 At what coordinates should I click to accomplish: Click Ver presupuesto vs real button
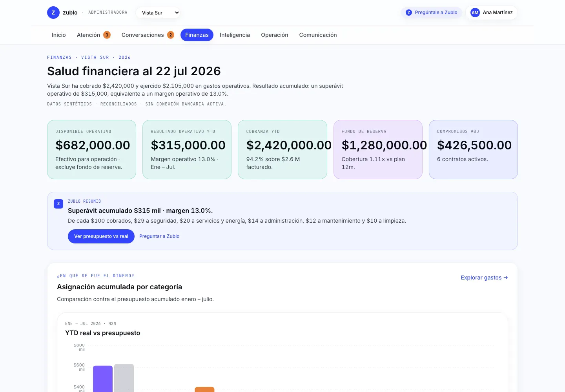point(101,236)
